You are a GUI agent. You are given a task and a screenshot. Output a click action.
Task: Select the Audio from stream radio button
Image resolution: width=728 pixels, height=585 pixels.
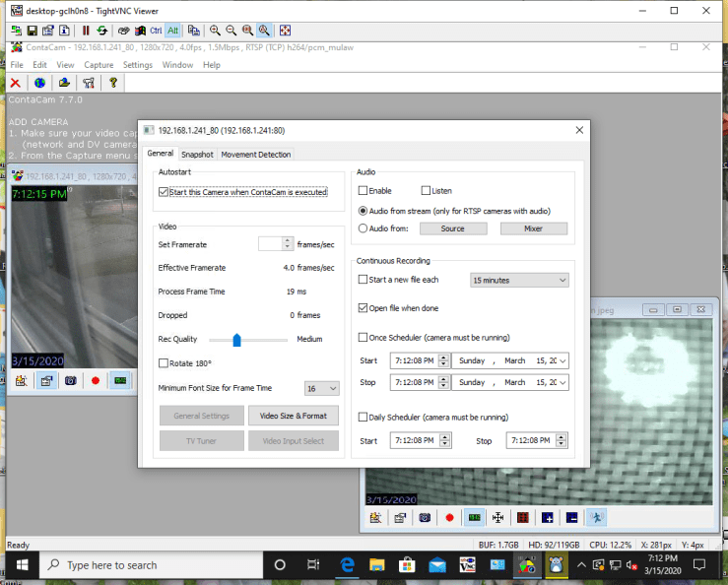(x=363, y=211)
